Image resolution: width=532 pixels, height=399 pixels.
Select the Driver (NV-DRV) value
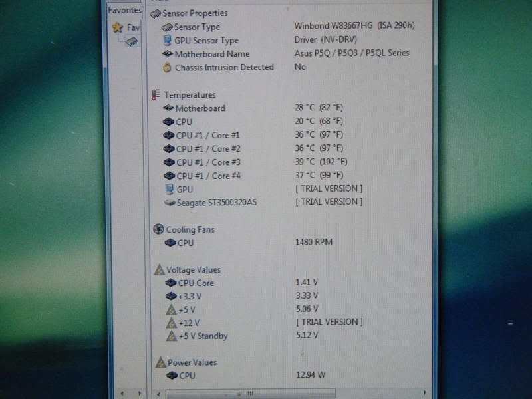tap(325, 39)
